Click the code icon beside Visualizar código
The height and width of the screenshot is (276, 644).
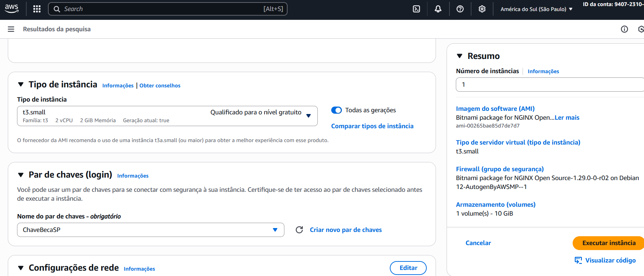pos(578,260)
